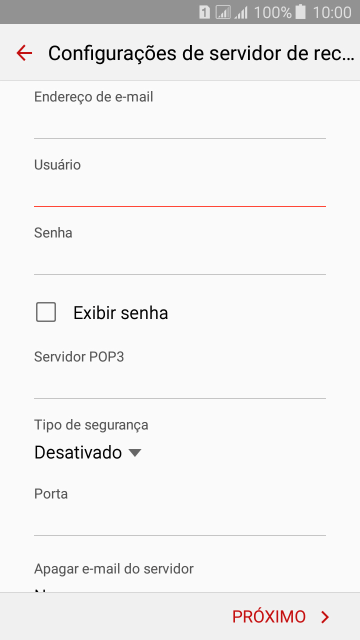Viewport: 360px width, 640px height.
Task: Tap the first signal strength icon
Action: (x=223, y=12)
